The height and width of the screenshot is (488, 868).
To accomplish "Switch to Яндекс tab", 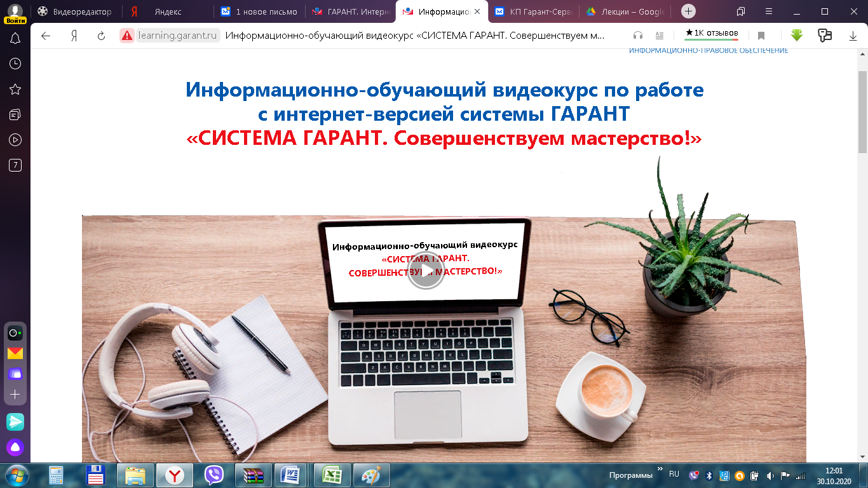I will click(x=168, y=11).
